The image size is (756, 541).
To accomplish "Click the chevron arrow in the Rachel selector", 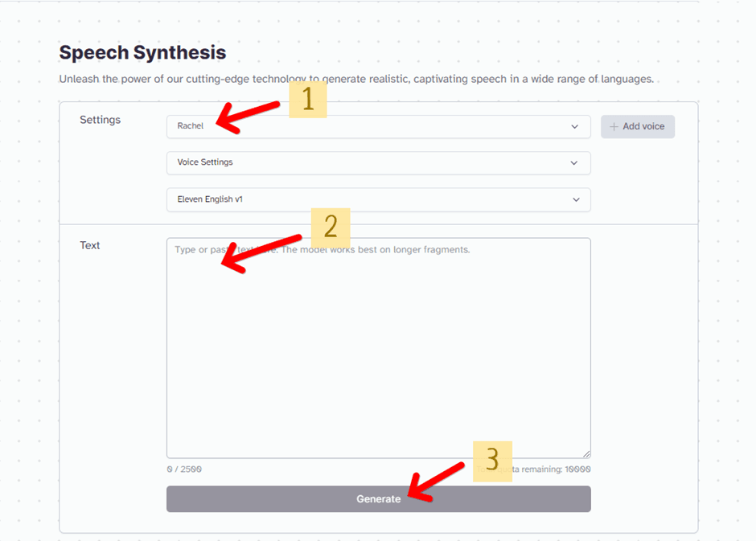I will coord(574,126).
